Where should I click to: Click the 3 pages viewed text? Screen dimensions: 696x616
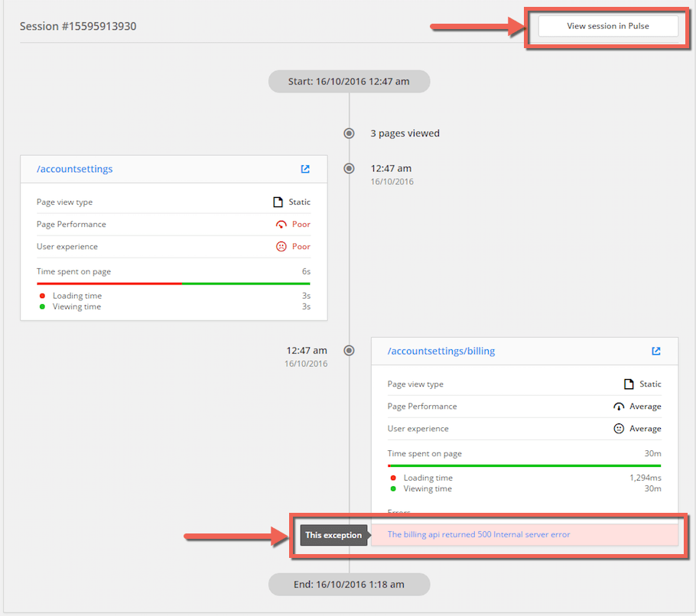click(x=405, y=133)
